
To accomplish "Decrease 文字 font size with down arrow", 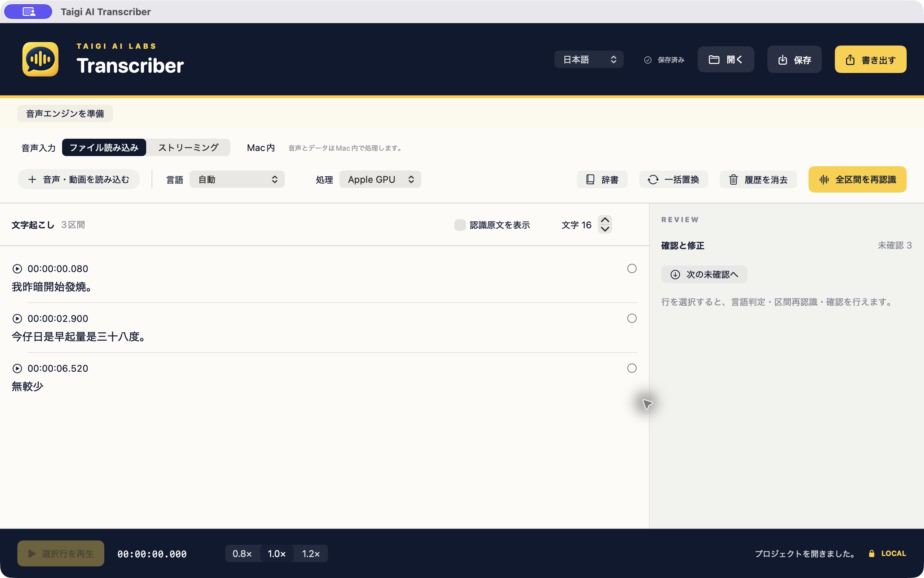I will point(605,229).
